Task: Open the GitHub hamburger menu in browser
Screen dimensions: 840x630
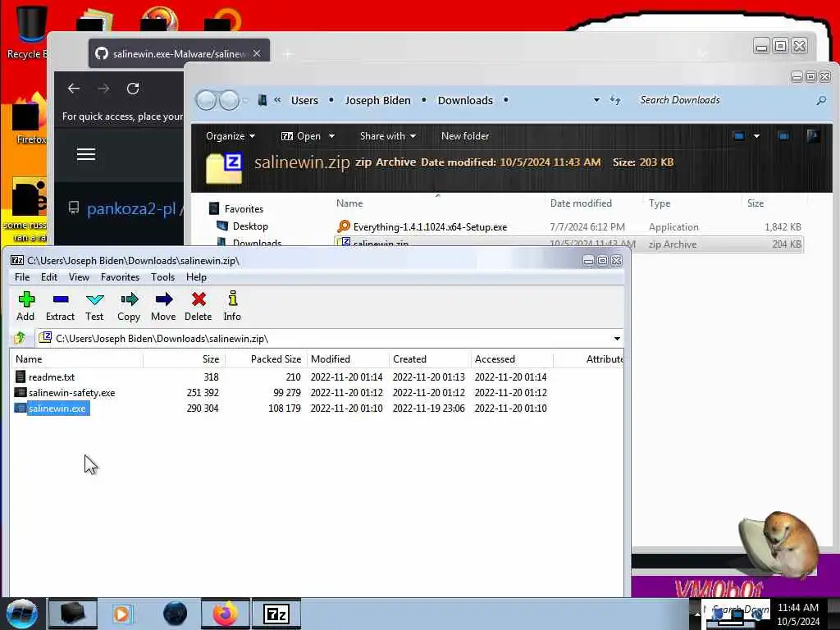Action: coord(85,154)
